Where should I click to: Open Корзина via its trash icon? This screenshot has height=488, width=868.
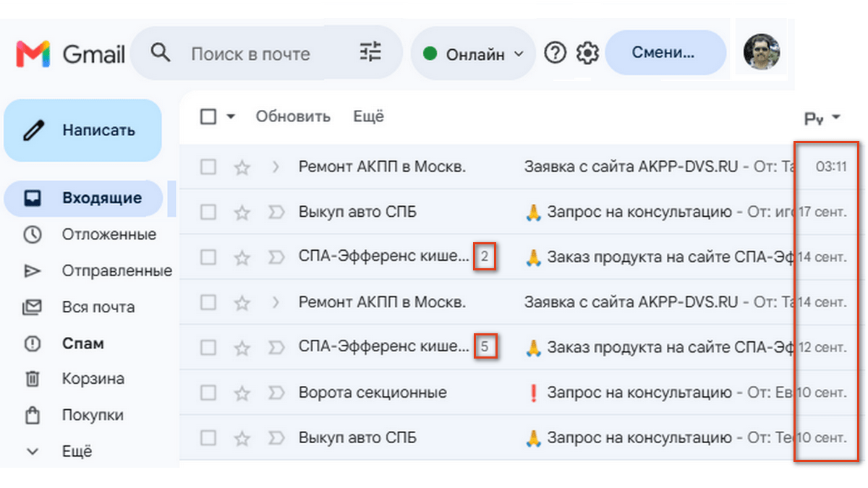coord(33,379)
